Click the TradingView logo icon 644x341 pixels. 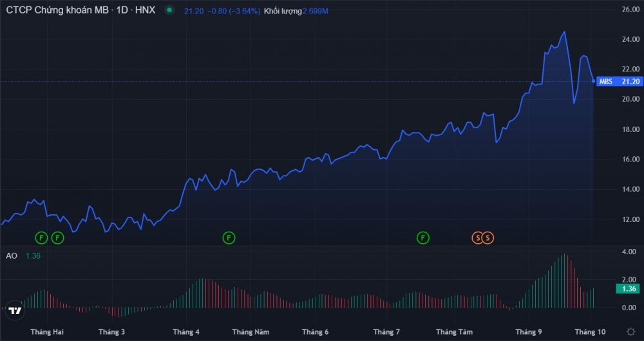[x=15, y=311]
